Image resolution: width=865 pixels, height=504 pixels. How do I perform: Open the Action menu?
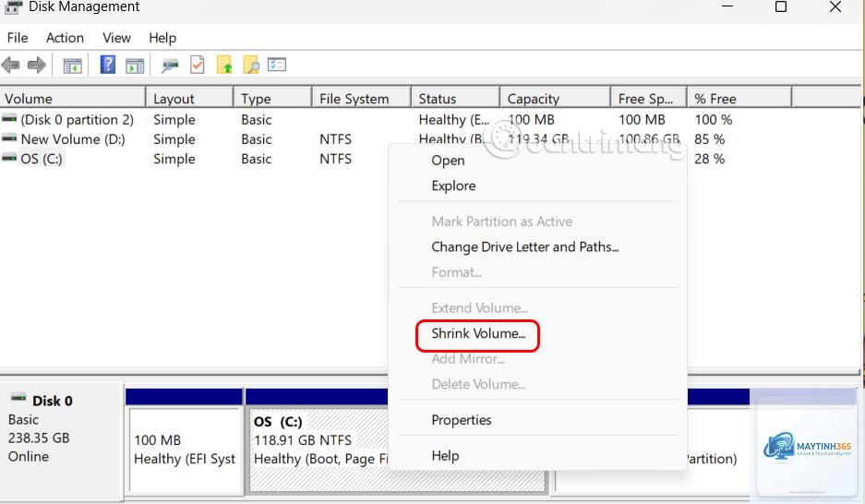pos(66,38)
